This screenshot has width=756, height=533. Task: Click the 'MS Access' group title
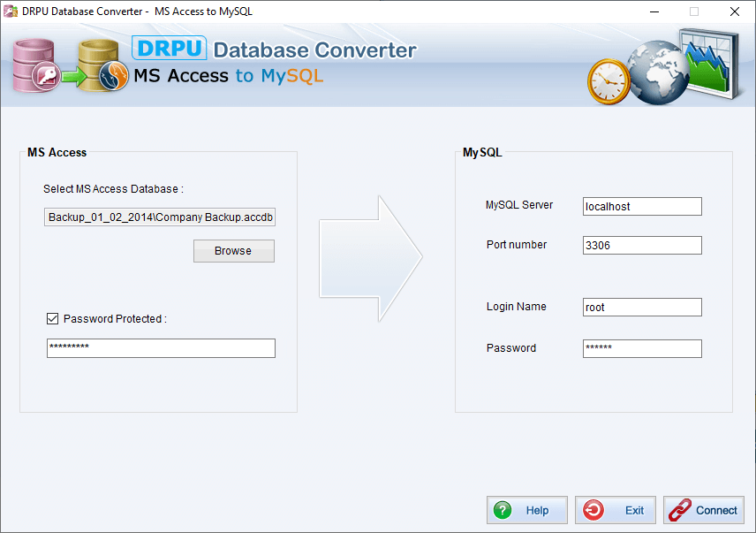coord(57,152)
